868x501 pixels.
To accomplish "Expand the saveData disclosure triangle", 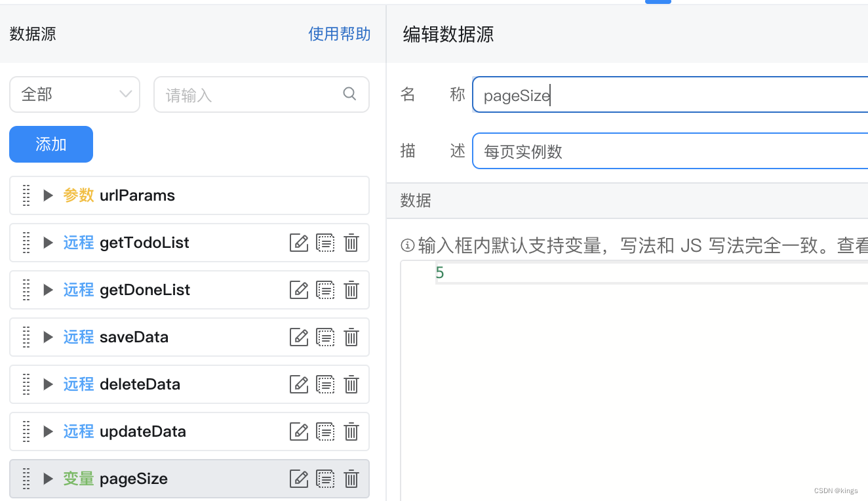I will 48,337.
